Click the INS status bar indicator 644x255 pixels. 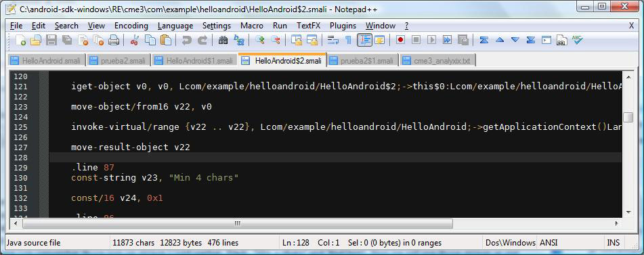614,243
